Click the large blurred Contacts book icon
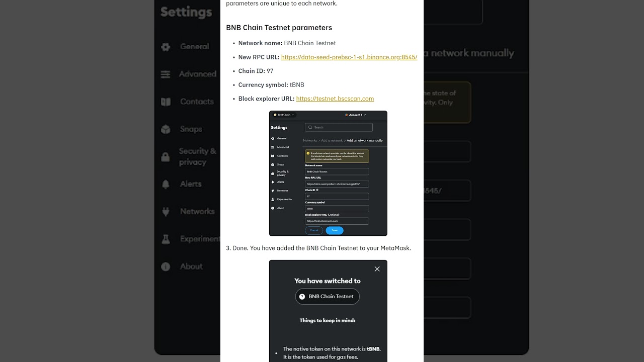Viewport: 644px width, 362px height. [x=166, y=102]
